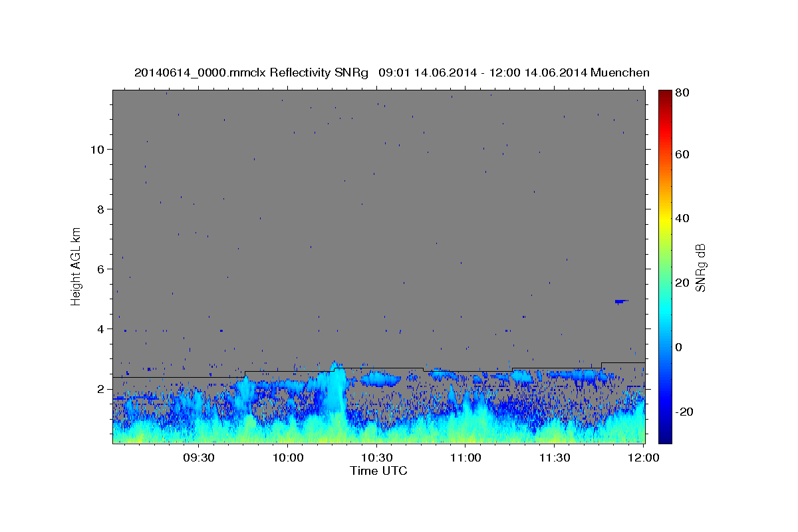Click the 'Height AGL km' axis label

[x=76, y=266]
